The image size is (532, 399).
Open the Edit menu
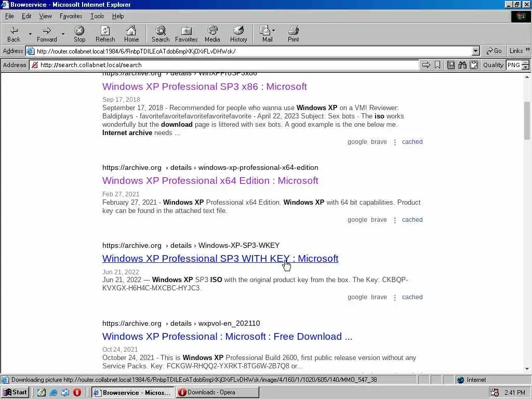pos(26,16)
